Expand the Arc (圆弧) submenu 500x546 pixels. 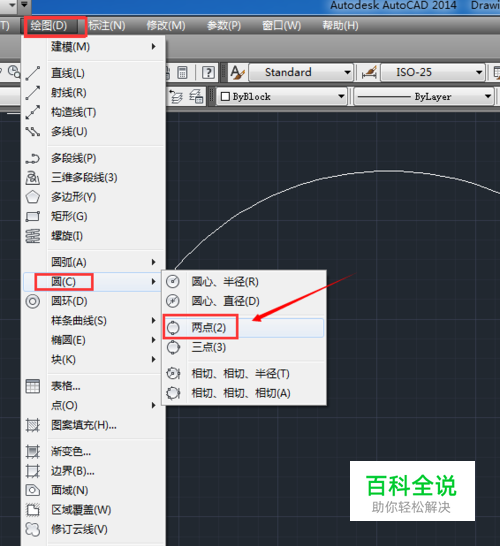click(93, 262)
